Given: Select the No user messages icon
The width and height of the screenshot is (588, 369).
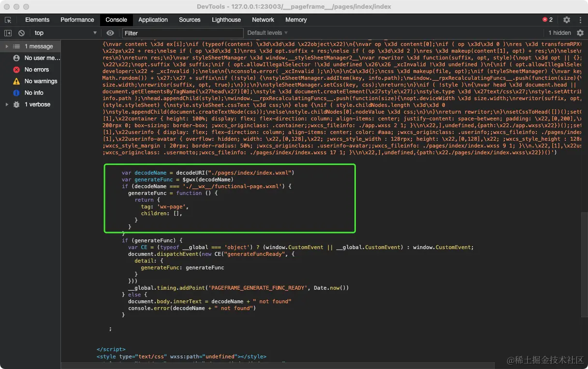Looking at the screenshot, I should 16,58.
